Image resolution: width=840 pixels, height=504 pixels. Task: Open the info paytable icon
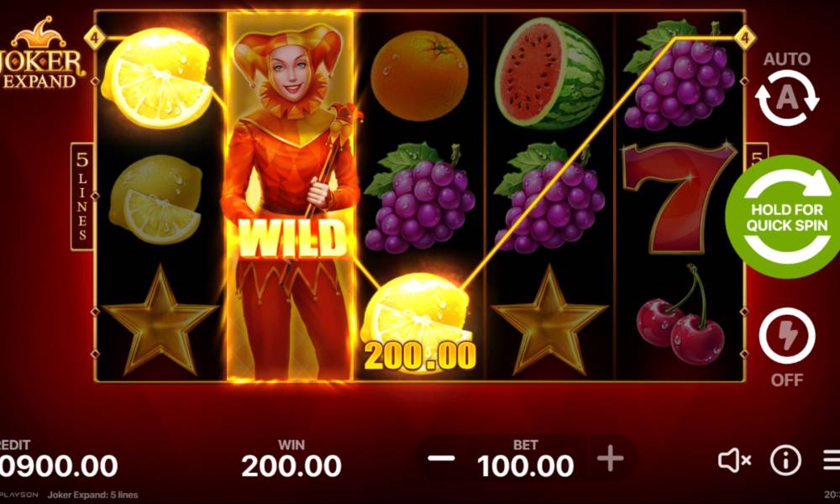coord(785,460)
